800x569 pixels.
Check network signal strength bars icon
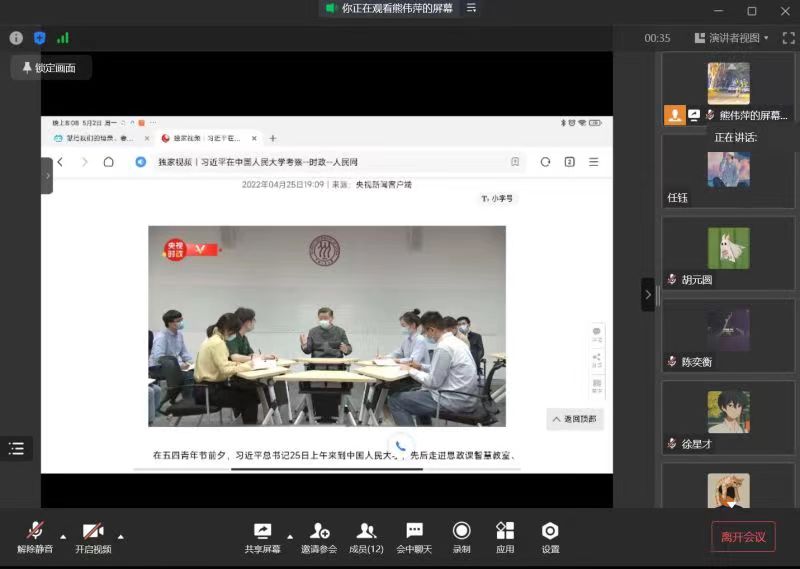[63, 38]
